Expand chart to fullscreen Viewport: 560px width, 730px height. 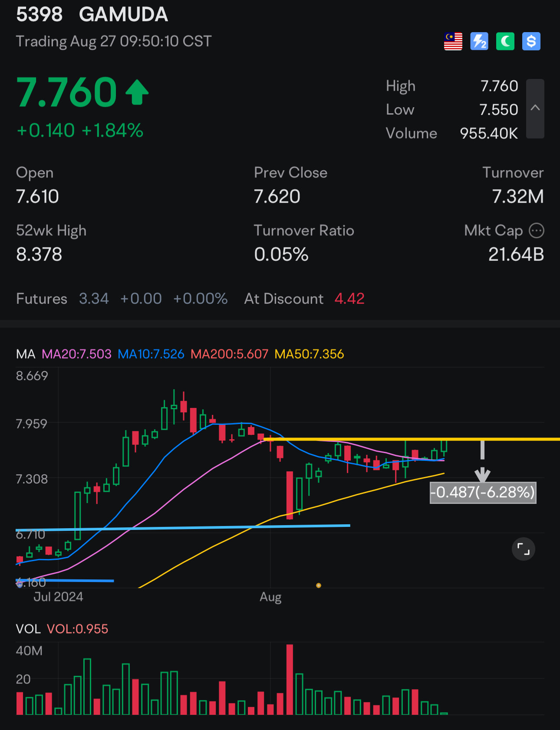pyautogui.click(x=524, y=549)
